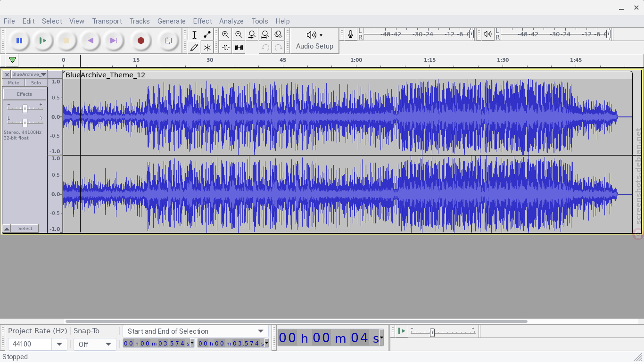Screen dimensions: 644x362
Task: Click the Zoom In magnifier
Action: 225,34
